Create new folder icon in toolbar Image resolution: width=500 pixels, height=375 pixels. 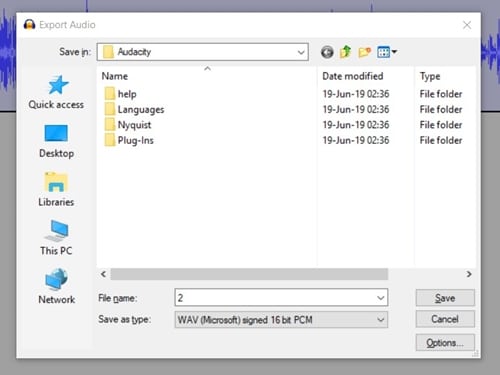364,52
